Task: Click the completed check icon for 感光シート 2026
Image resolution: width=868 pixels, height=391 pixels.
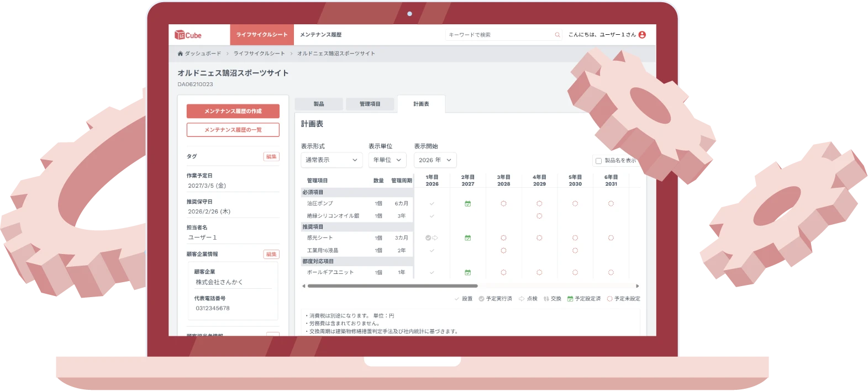Action: [x=428, y=238]
